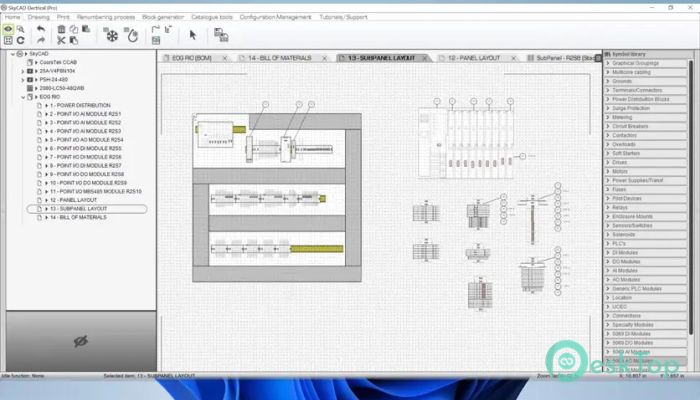The width and height of the screenshot is (700, 400).
Task: Redo the last undone action
Action: [x=41, y=41]
